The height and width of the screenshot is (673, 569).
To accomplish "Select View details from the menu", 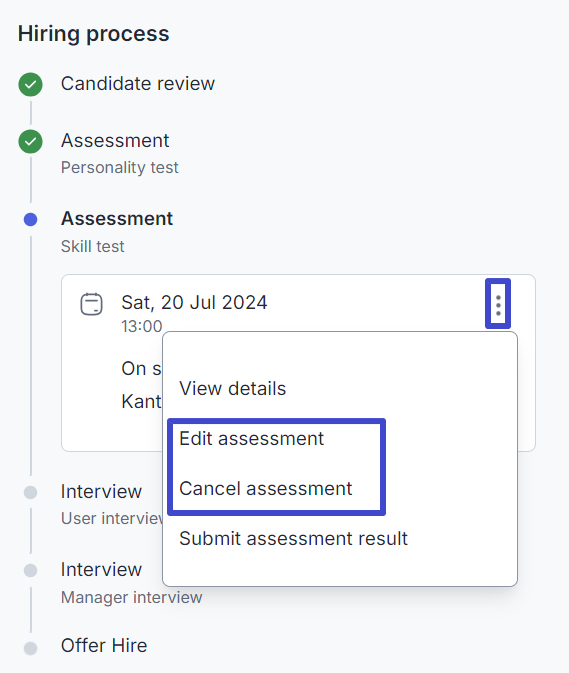I will pyautogui.click(x=233, y=388).
